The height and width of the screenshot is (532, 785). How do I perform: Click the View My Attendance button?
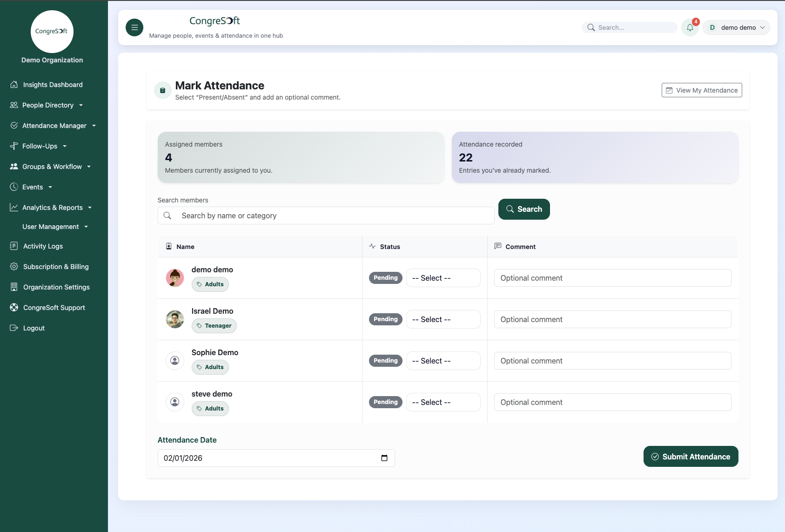point(702,90)
